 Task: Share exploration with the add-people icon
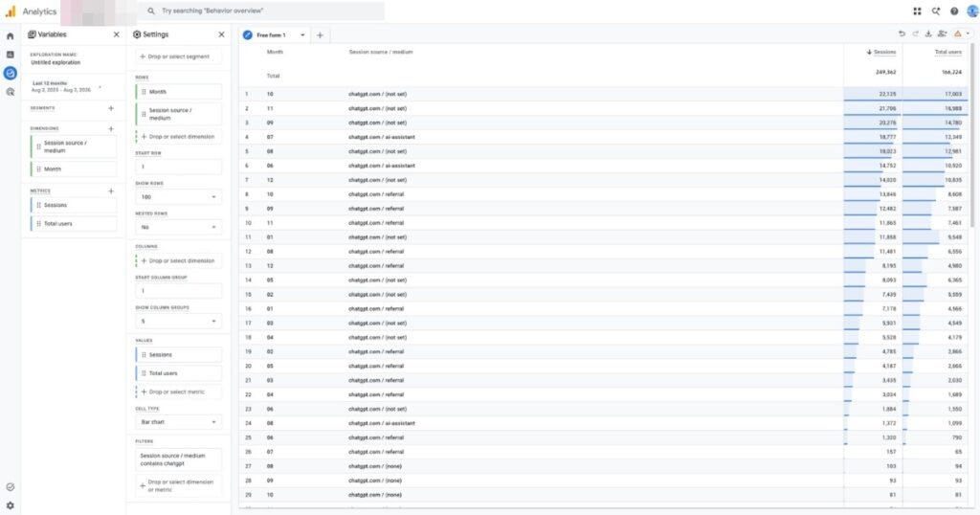[942, 34]
